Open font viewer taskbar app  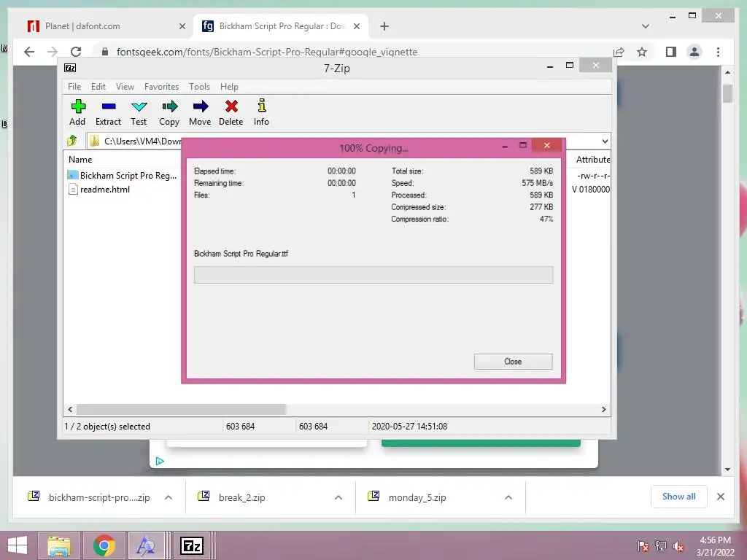tap(146, 545)
